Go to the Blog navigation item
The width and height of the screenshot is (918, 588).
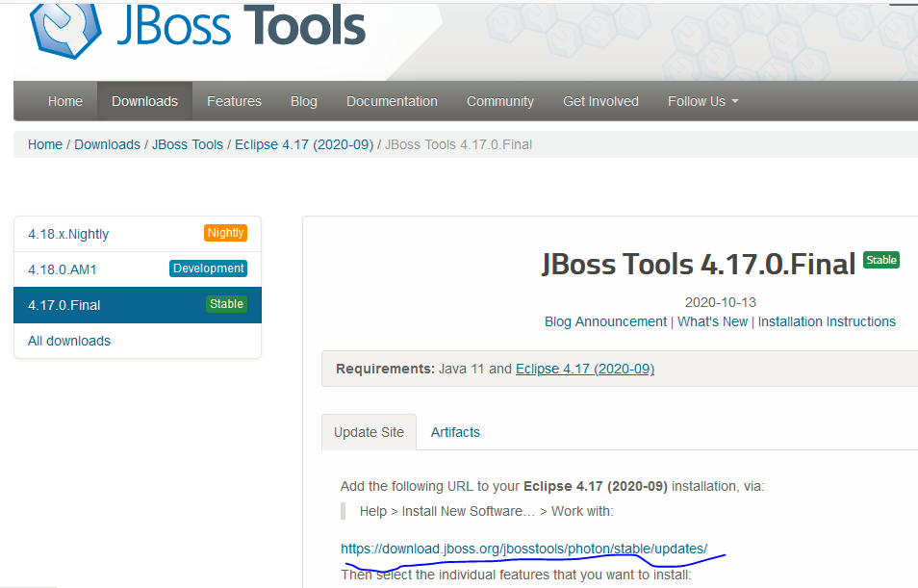pos(304,101)
